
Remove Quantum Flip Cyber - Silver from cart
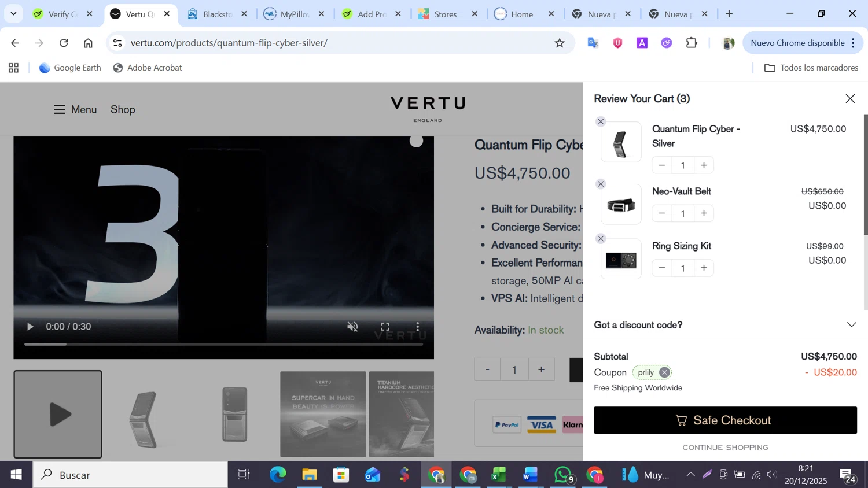tap(601, 121)
